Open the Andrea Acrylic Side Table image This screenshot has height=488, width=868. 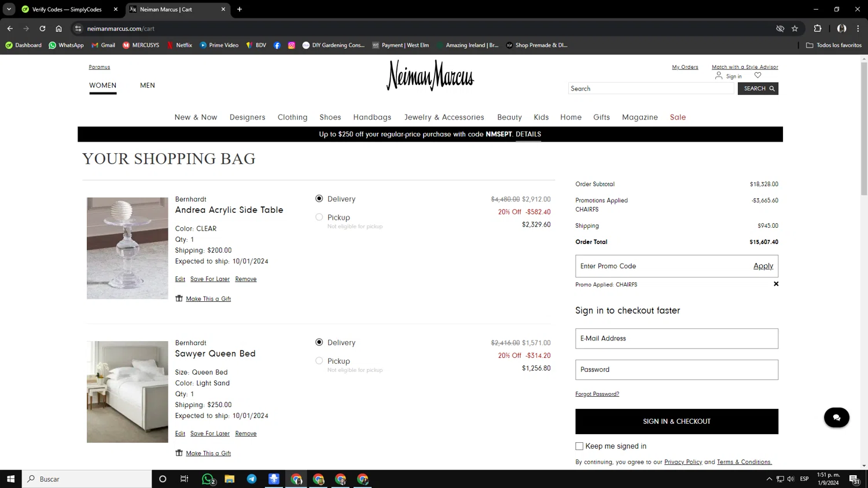127,248
